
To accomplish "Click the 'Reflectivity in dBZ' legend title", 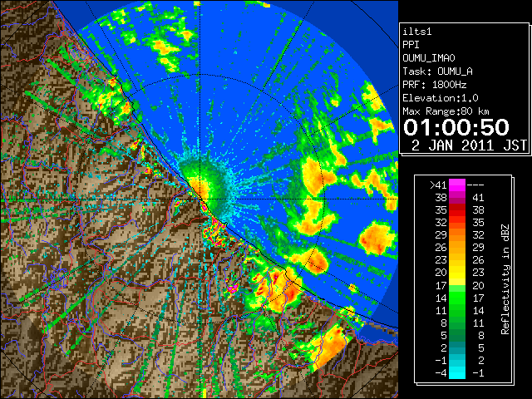I will (505, 279).
